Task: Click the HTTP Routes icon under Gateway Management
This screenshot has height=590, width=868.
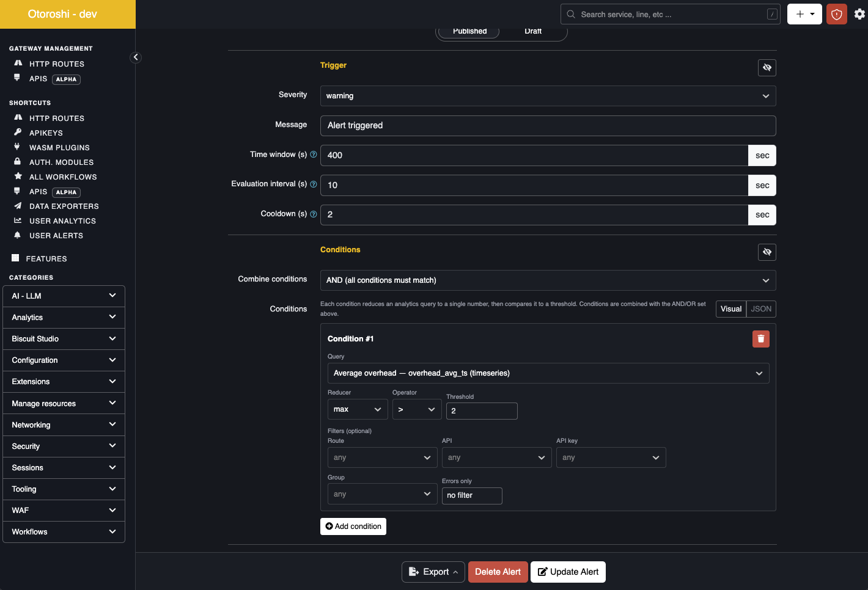Action: point(18,63)
